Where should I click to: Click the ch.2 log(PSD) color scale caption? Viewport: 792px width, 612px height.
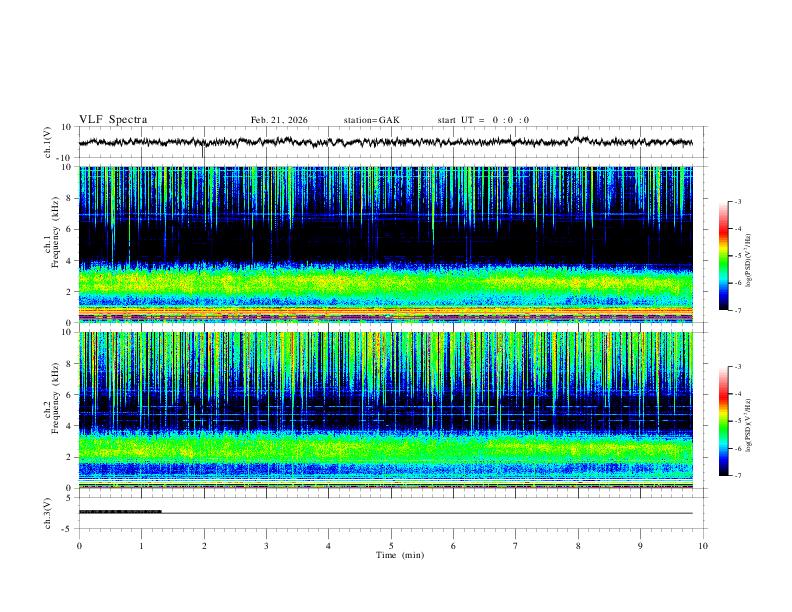click(x=749, y=425)
